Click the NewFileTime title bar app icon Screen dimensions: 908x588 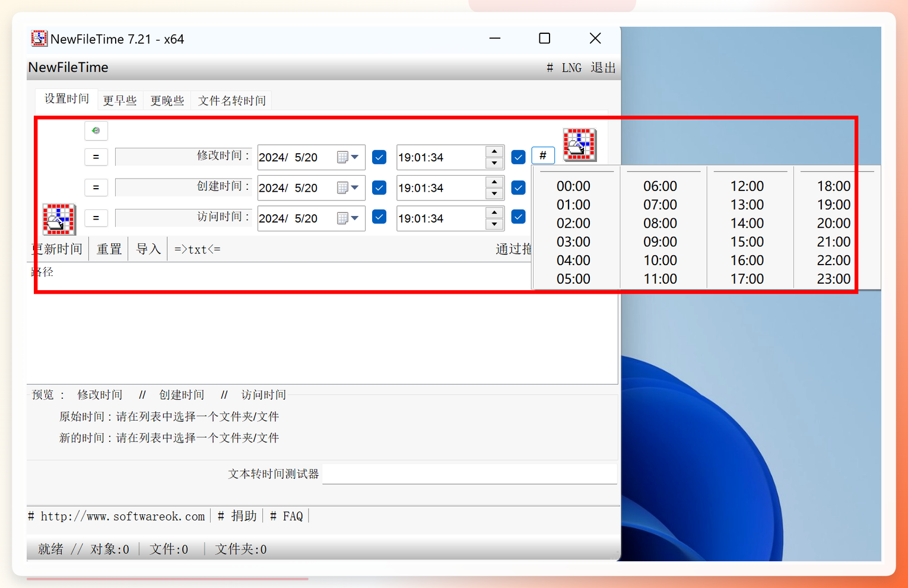39,39
